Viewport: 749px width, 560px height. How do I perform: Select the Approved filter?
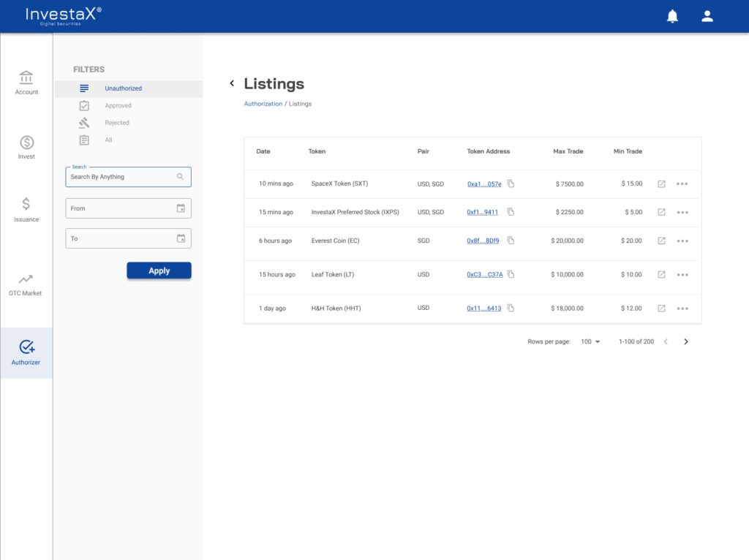117,105
